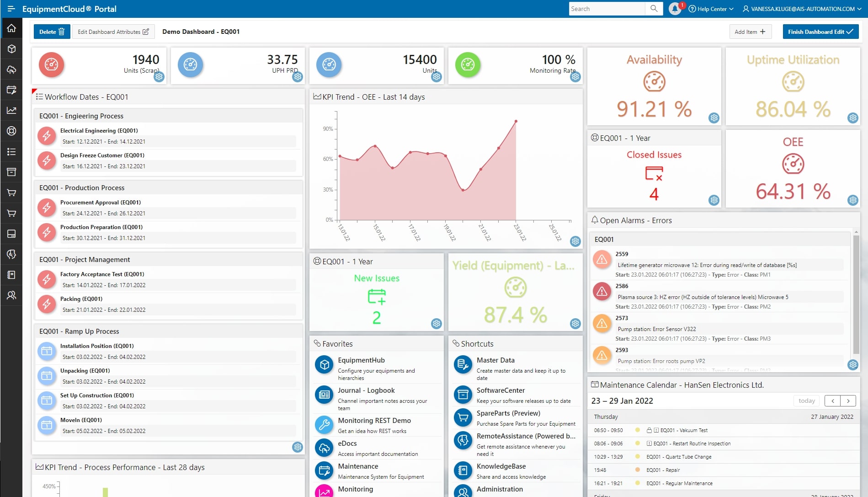Click the search magnifier icon
The width and height of the screenshot is (868, 497).
click(654, 9)
